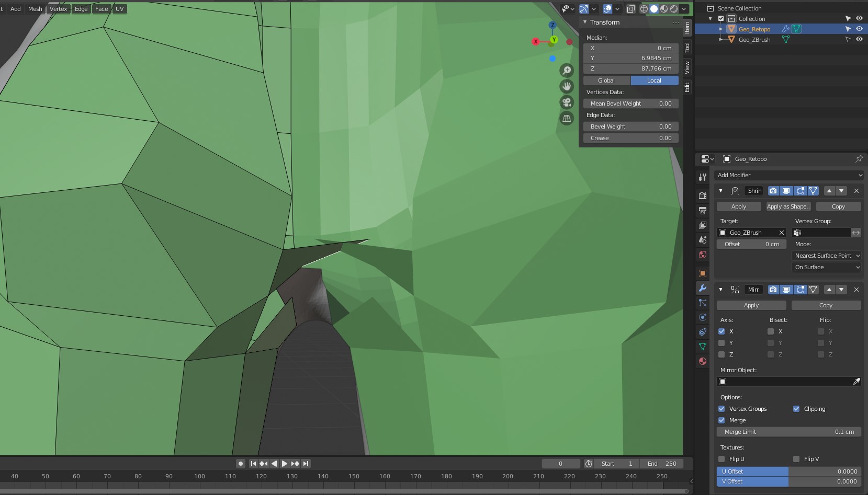This screenshot has height=495, width=868.
Task: Toggle viewport overlays
Action: pos(607,9)
